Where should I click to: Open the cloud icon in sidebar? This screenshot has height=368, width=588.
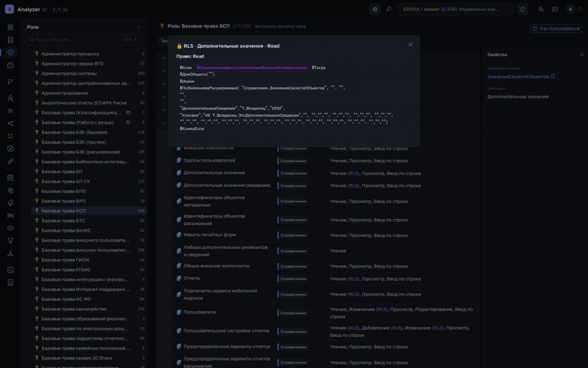[x=10, y=228]
